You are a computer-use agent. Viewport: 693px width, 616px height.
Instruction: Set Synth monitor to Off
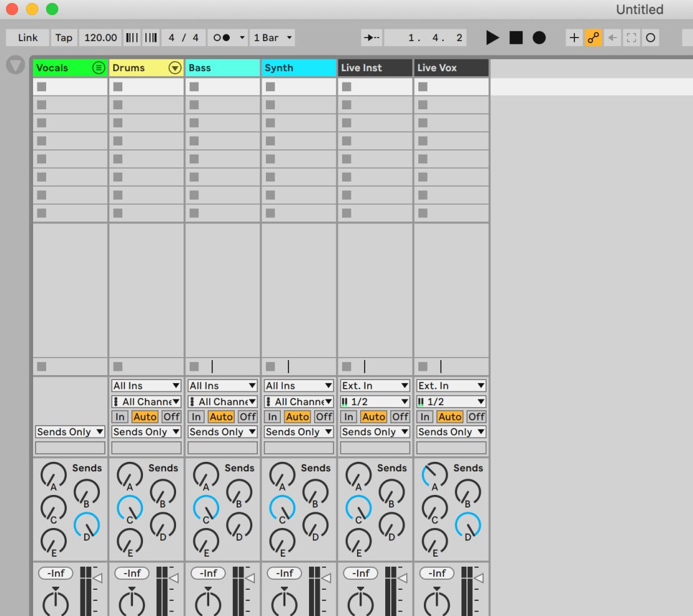(x=324, y=417)
